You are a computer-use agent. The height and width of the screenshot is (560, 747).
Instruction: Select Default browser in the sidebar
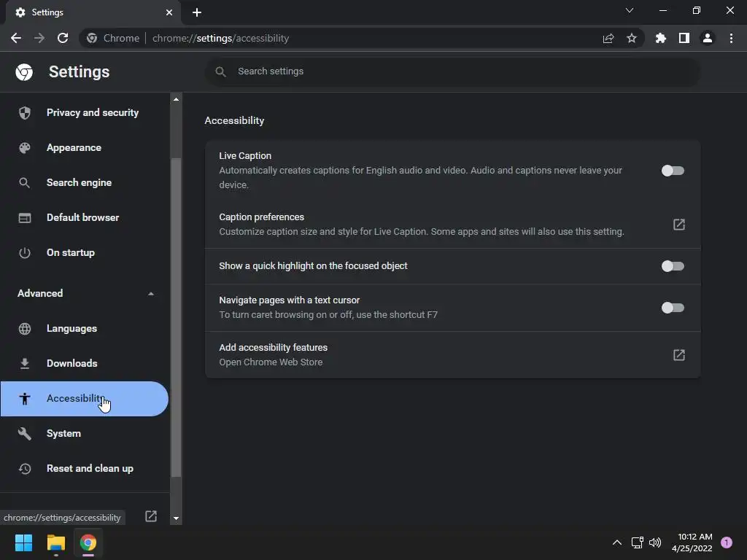coord(85,217)
